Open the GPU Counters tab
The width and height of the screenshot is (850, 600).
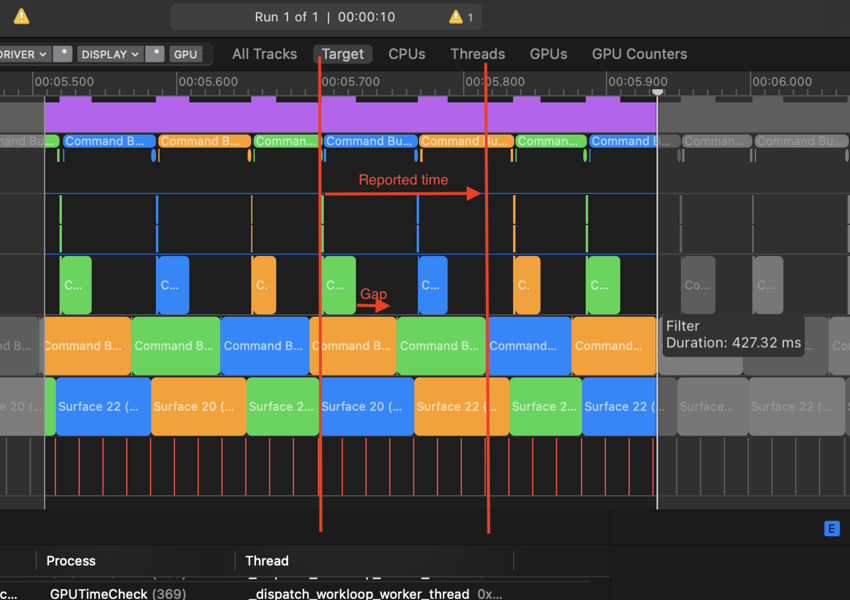point(639,54)
